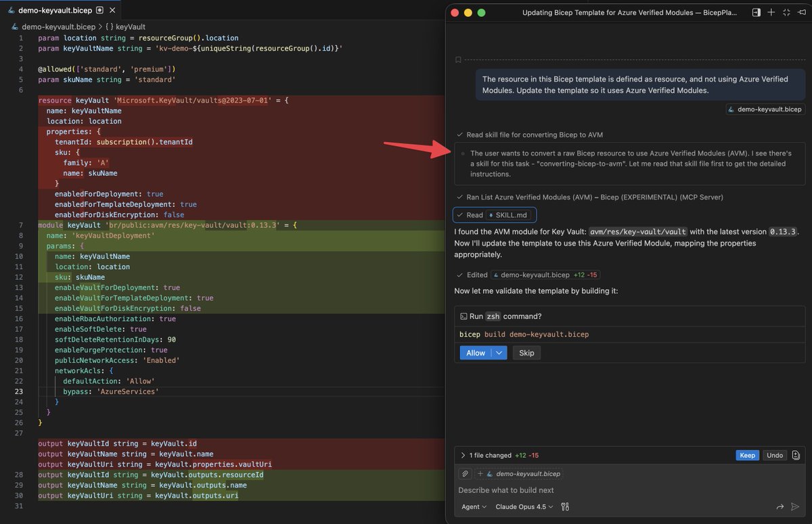Click the bookmark marker beside the user prompt
The width and height of the screenshot is (812, 524).
pyautogui.click(x=459, y=59)
